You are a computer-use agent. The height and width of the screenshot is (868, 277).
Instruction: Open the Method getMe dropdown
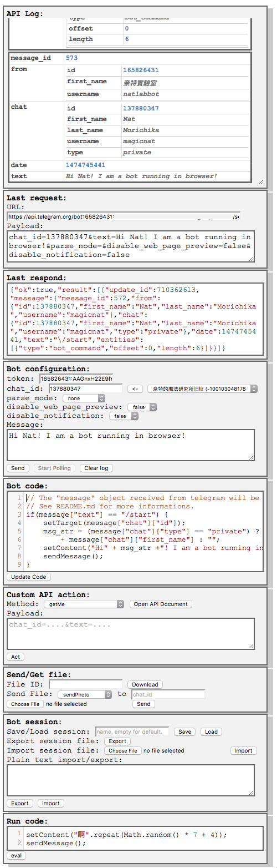coord(84,604)
